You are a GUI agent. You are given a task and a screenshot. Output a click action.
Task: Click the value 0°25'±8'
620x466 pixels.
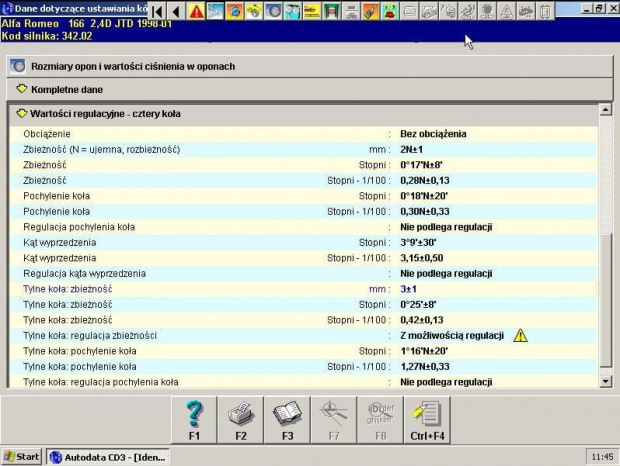point(418,304)
